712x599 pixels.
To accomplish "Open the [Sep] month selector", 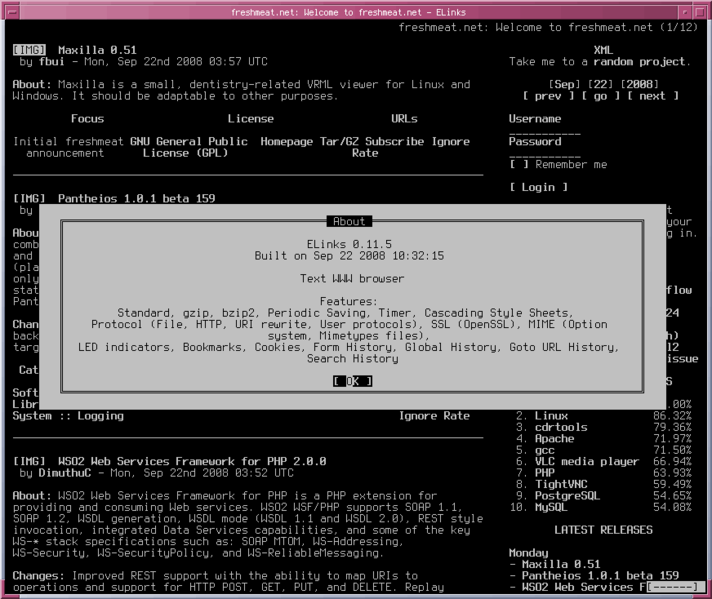I will pyautogui.click(x=564, y=84).
